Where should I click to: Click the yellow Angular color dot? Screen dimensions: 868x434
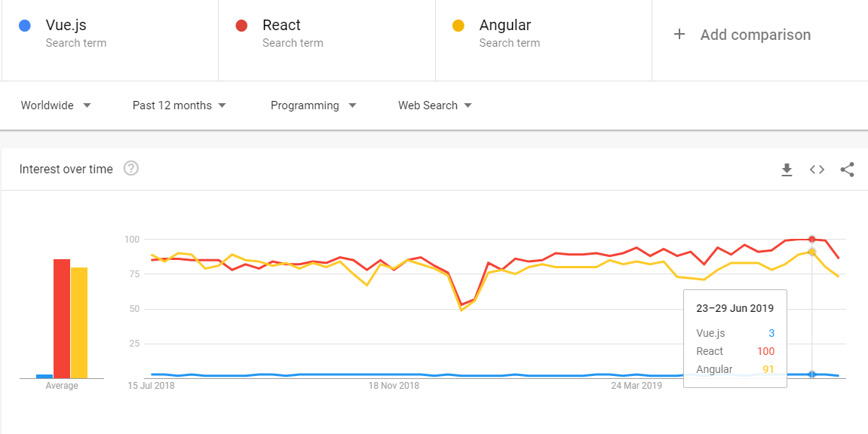point(458,26)
